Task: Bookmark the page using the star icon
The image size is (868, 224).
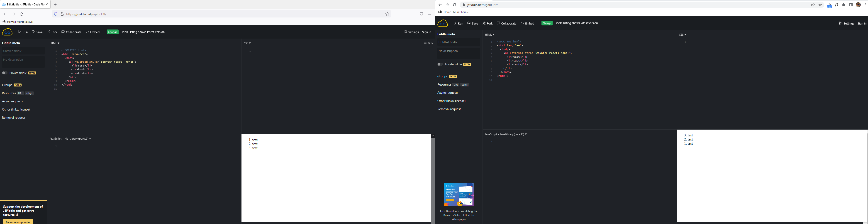Action: pos(387,14)
